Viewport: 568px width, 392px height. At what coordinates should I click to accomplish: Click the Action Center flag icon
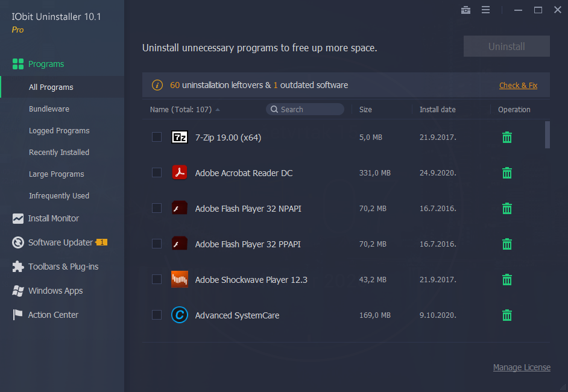(17, 314)
